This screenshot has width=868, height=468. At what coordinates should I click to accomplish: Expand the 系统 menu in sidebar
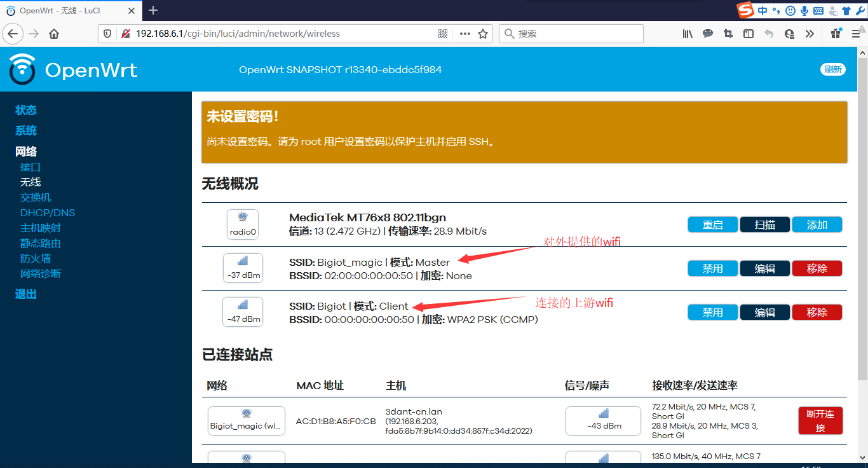pos(26,130)
